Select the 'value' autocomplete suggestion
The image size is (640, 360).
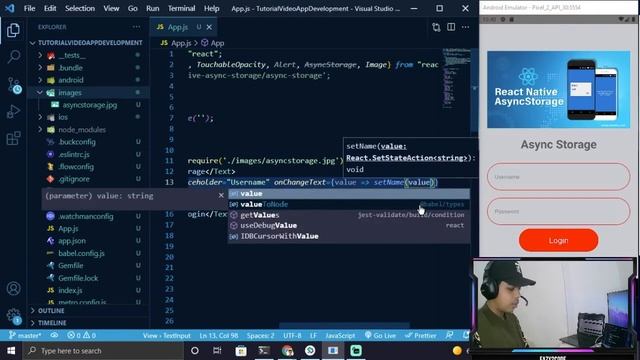click(349, 193)
